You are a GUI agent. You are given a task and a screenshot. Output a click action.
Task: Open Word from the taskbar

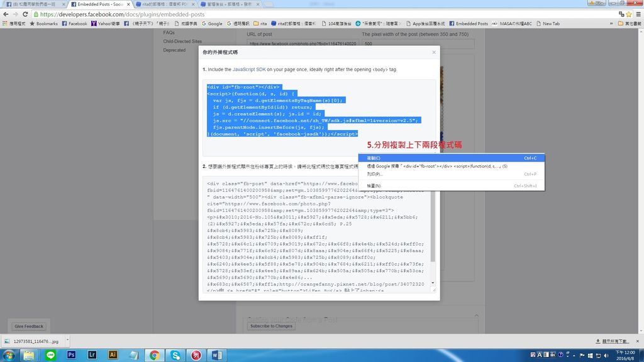tap(217, 355)
